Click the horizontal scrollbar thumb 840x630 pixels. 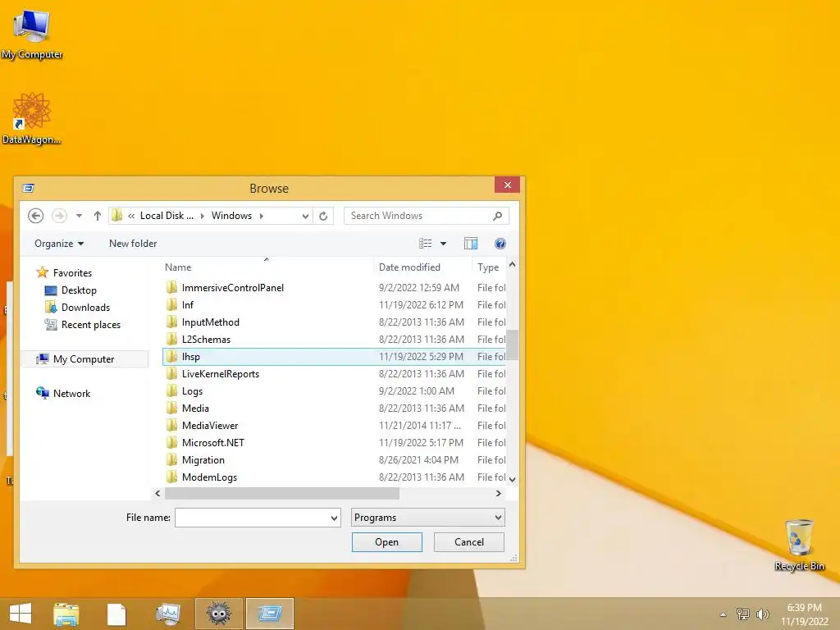[x=282, y=493]
